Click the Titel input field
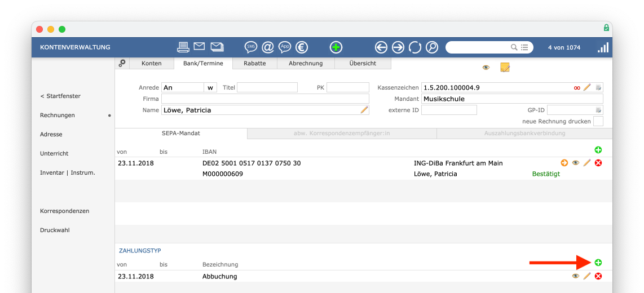 pyautogui.click(x=267, y=87)
